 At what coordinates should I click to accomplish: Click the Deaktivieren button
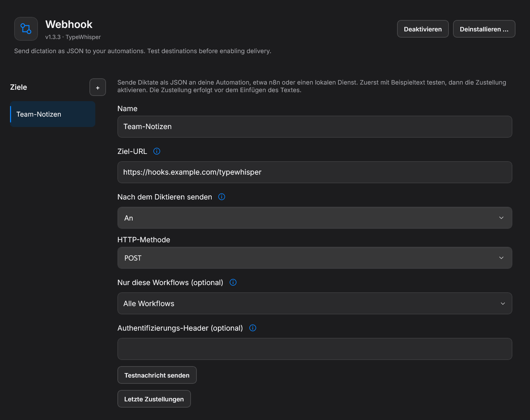tap(423, 29)
